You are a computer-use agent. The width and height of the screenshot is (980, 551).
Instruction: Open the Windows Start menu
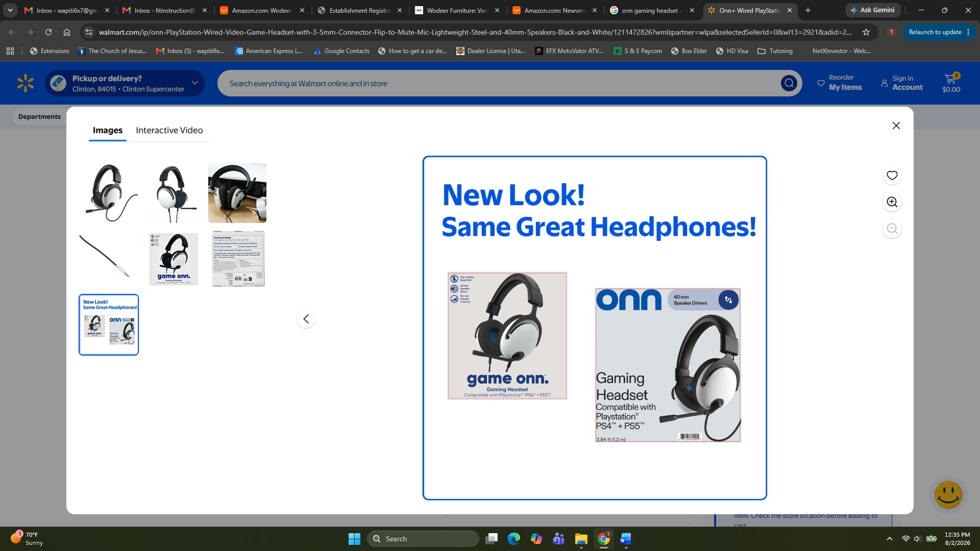pos(355,539)
